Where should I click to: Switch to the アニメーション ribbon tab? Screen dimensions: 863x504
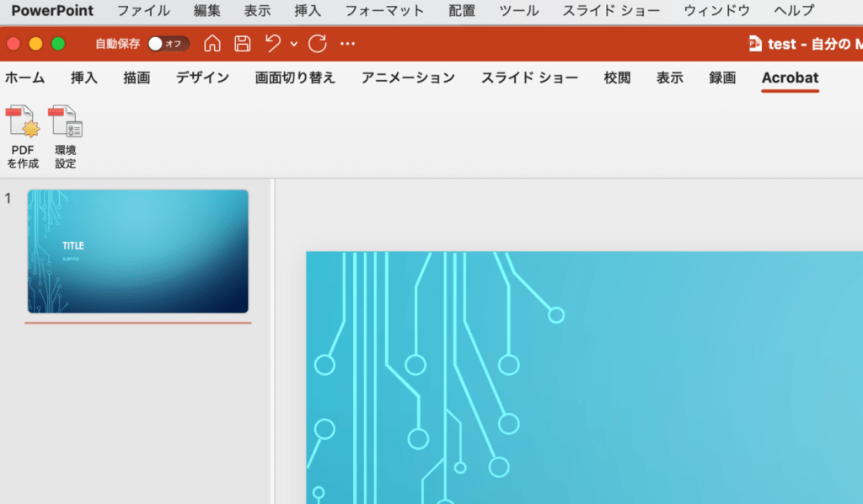[408, 78]
